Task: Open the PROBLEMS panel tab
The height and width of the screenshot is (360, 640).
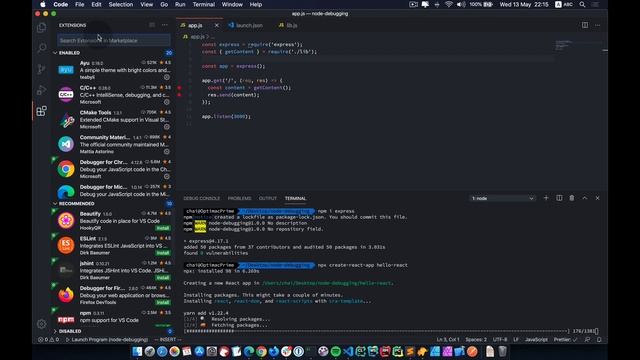Action: click(x=240, y=198)
